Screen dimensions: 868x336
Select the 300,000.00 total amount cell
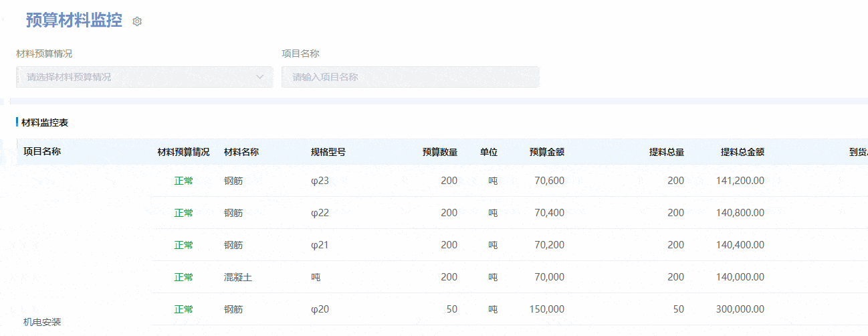(740, 309)
